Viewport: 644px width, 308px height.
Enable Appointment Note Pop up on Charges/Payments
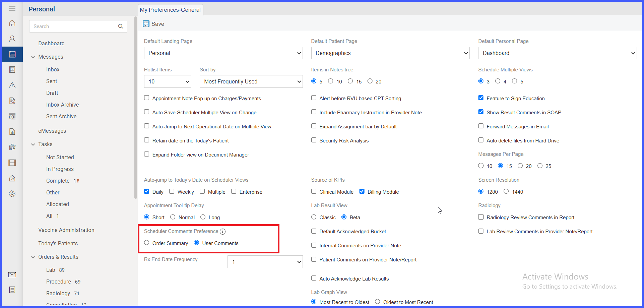[x=146, y=98]
